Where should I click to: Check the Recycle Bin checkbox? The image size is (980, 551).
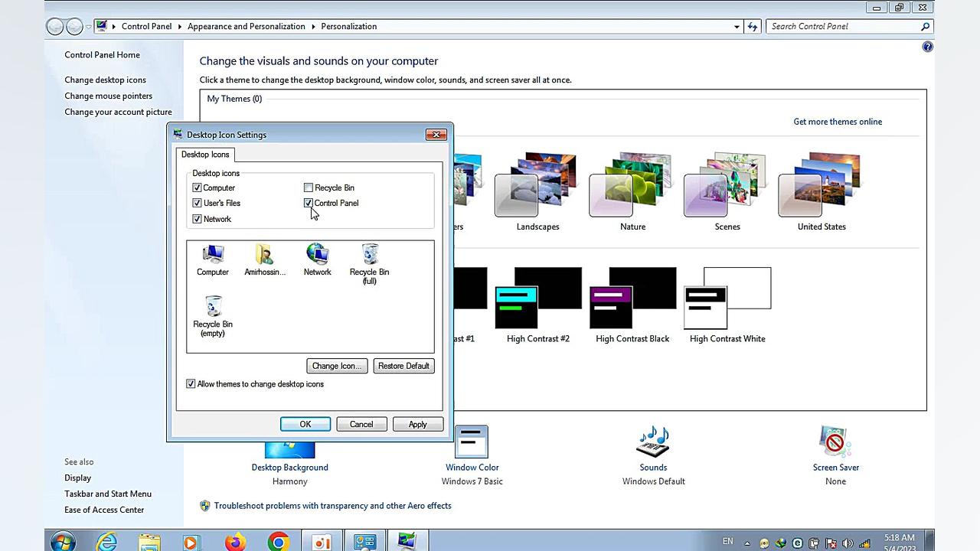[x=309, y=187]
